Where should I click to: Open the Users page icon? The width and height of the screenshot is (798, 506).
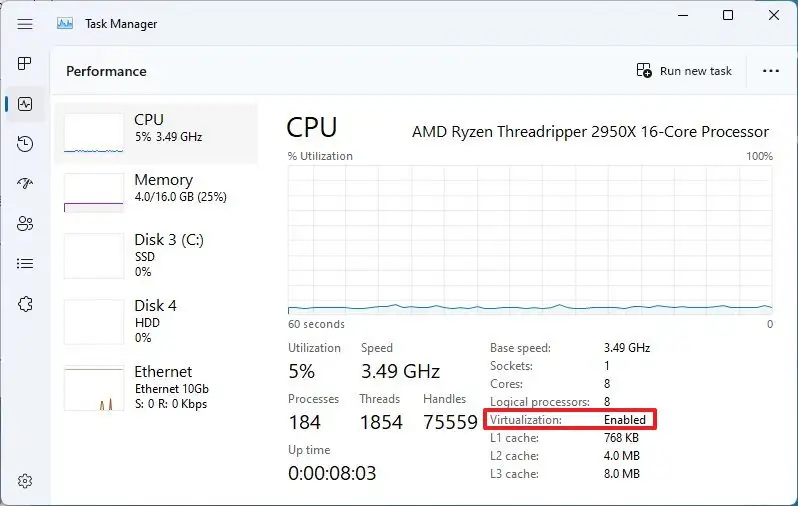[x=24, y=223]
